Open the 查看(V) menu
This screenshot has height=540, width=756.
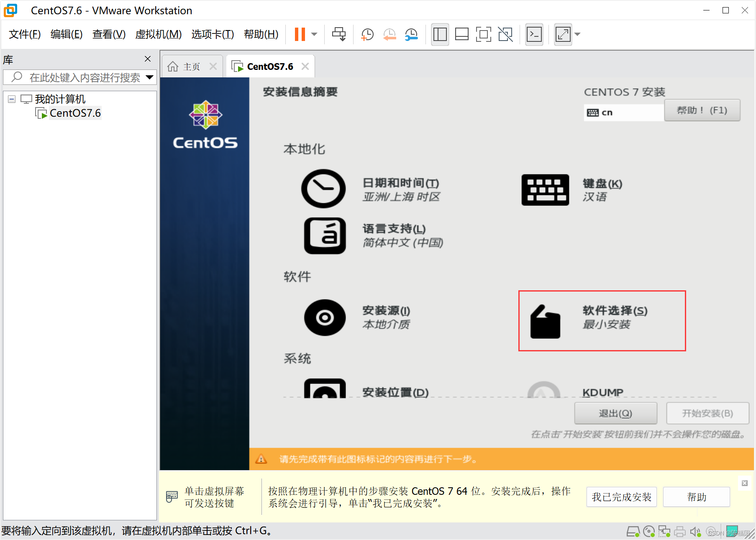click(109, 34)
